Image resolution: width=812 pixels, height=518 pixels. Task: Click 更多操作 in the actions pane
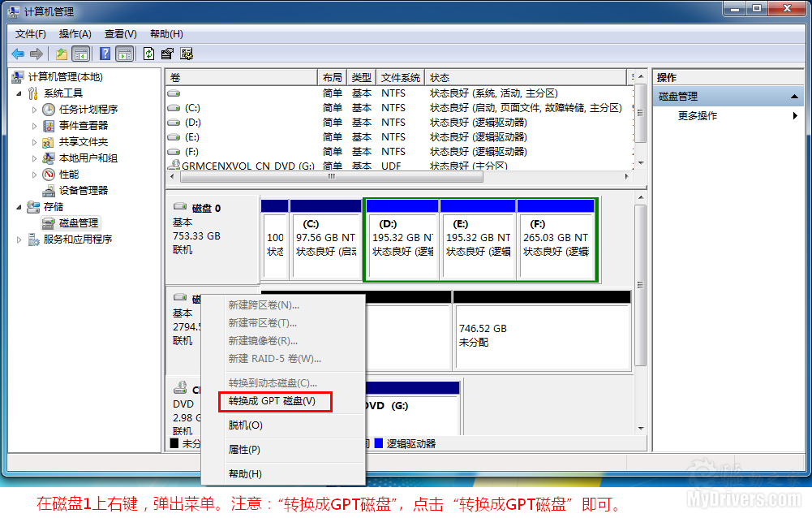click(x=698, y=116)
